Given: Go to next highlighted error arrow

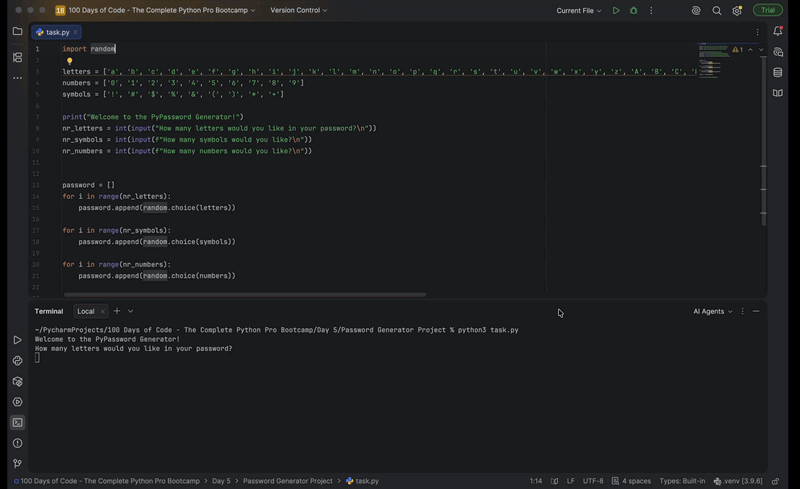Looking at the screenshot, I should [x=761, y=50].
